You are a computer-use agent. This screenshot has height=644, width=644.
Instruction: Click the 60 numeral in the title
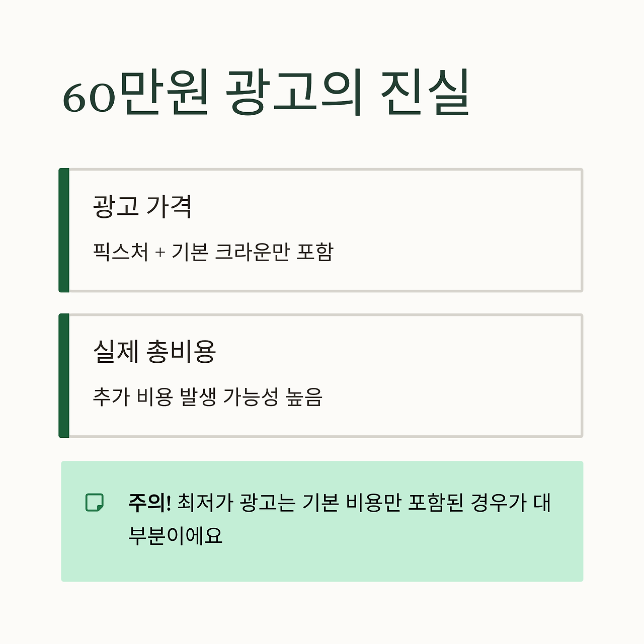click(89, 98)
